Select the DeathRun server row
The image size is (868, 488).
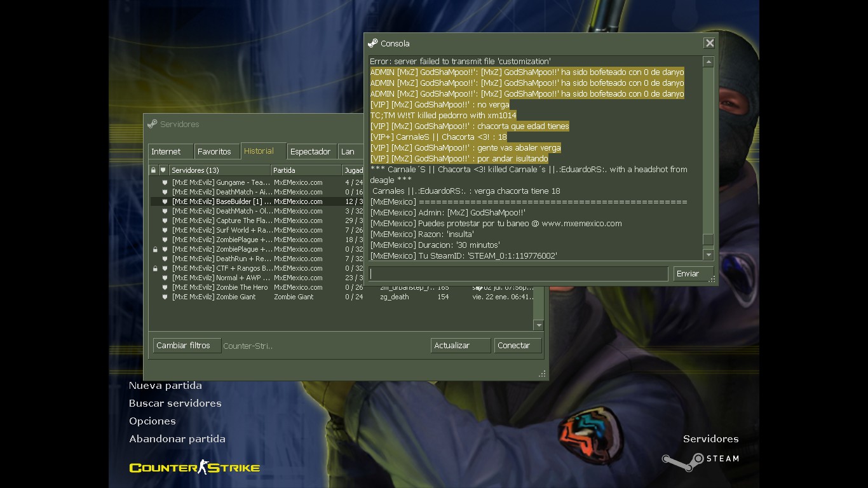click(x=257, y=259)
